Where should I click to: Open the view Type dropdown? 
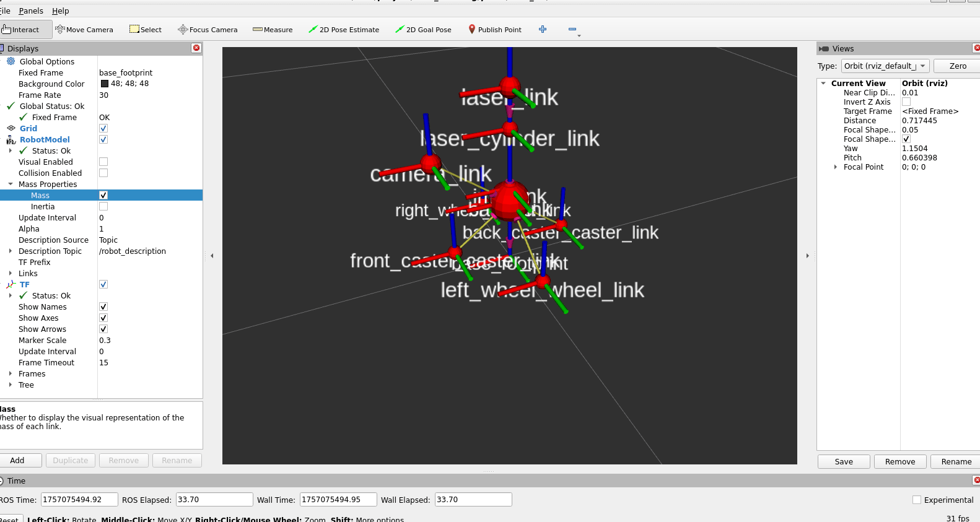(885, 66)
